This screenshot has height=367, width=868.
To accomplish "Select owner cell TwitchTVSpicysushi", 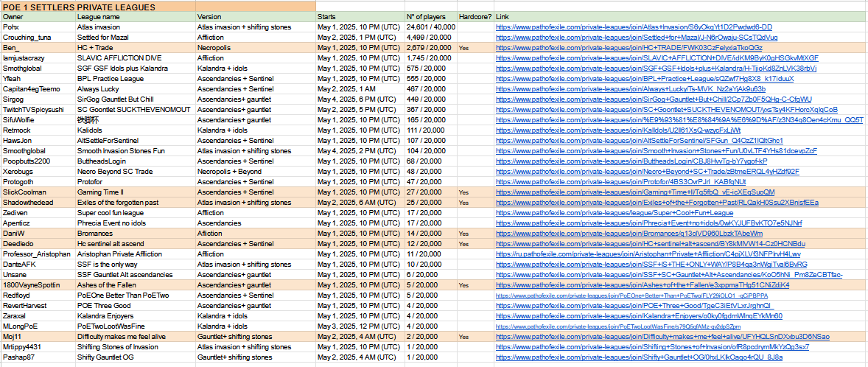I will [x=38, y=110].
